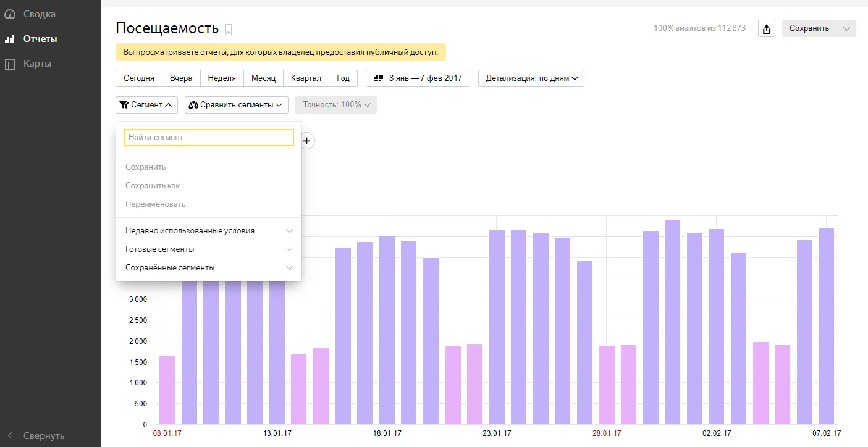Select the Неделя period
The width and height of the screenshot is (868, 447).
click(222, 78)
